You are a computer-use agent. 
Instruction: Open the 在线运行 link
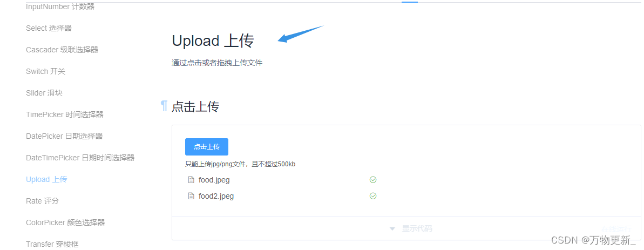(x=616, y=228)
